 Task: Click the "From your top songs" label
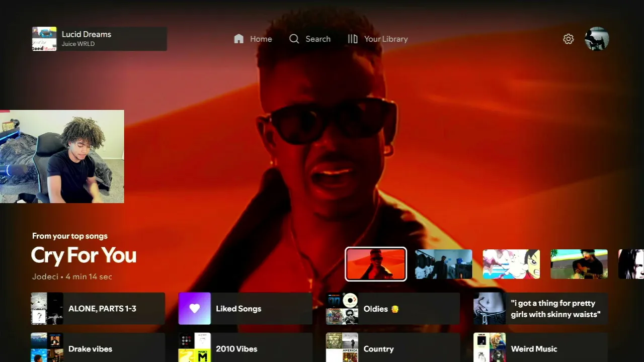point(70,236)
